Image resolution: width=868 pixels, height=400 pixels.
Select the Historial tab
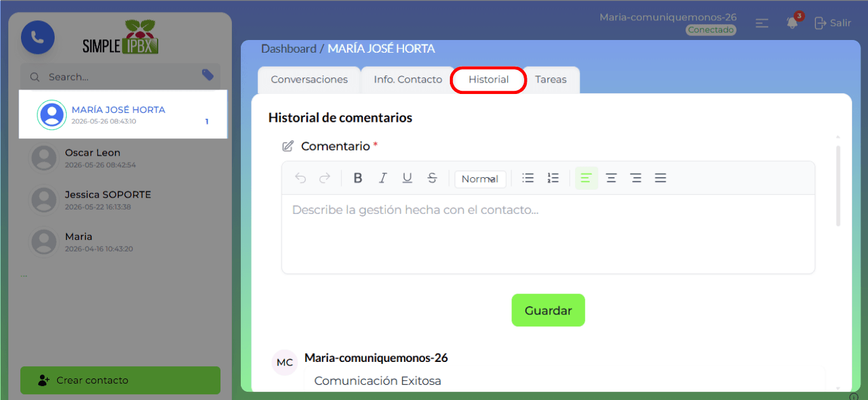coord(489,80)
